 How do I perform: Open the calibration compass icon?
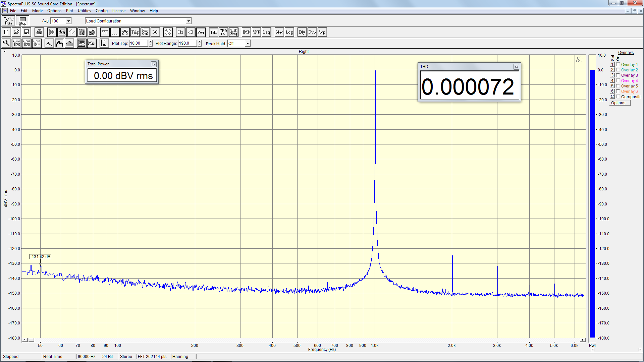click(125, 32)
